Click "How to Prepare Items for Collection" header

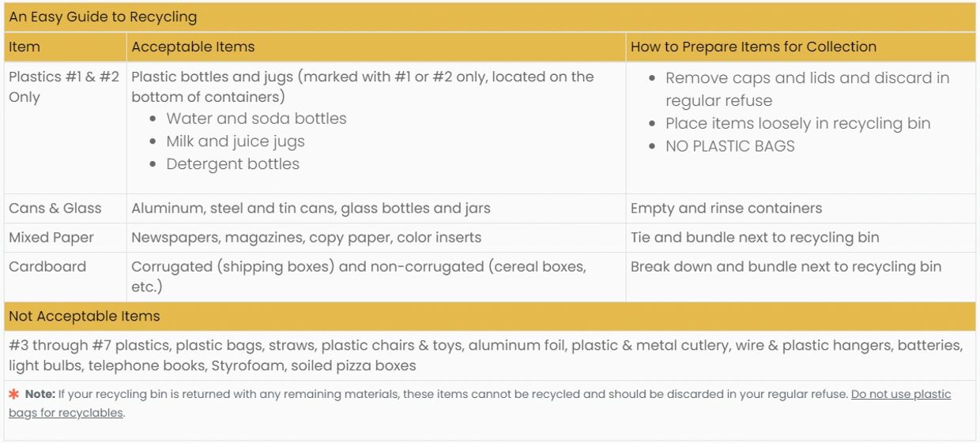coord(753,47)
